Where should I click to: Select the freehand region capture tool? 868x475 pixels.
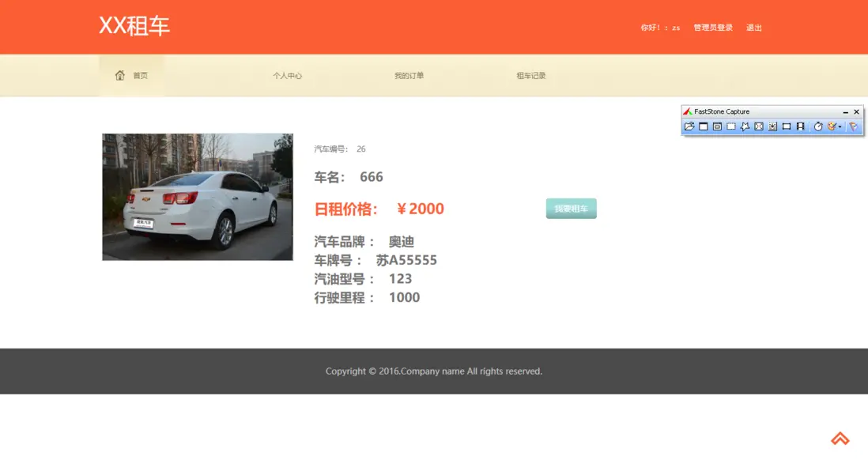[x=745, y=126]
